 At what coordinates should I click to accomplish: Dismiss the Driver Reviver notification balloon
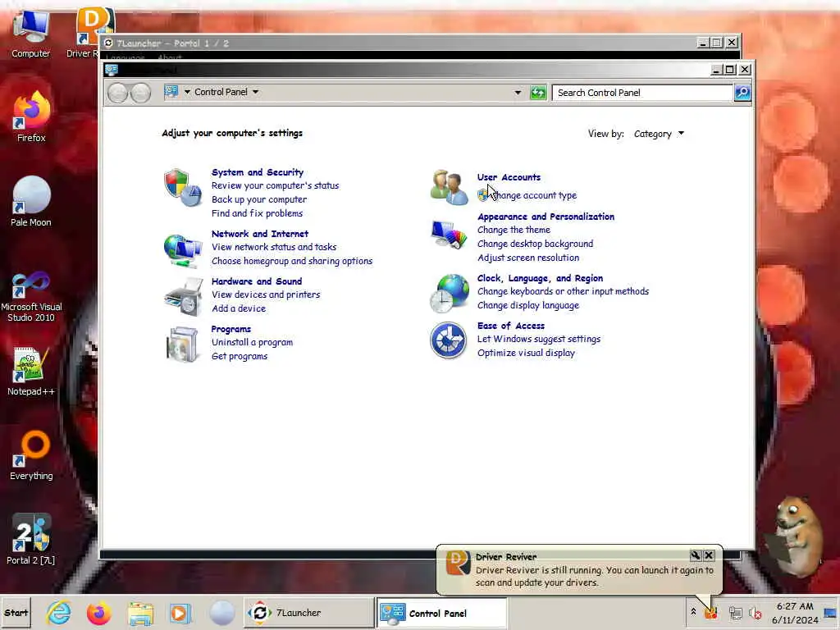pos(709,555)
